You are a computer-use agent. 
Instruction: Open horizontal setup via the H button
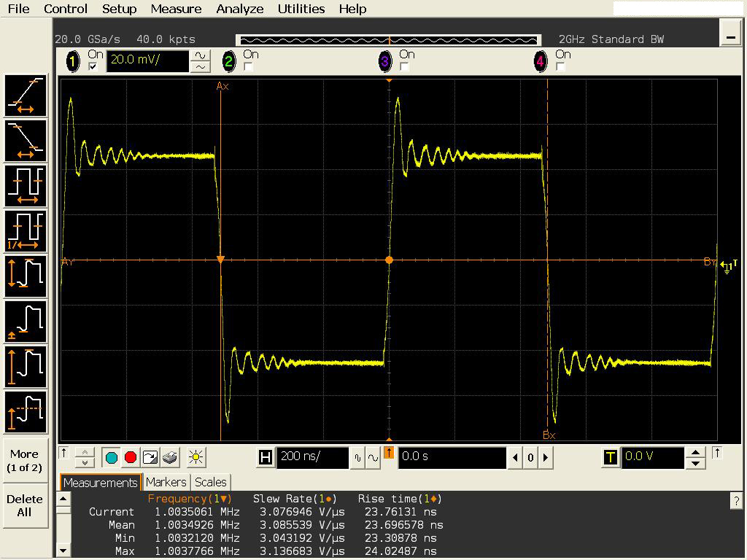[266, 458]
